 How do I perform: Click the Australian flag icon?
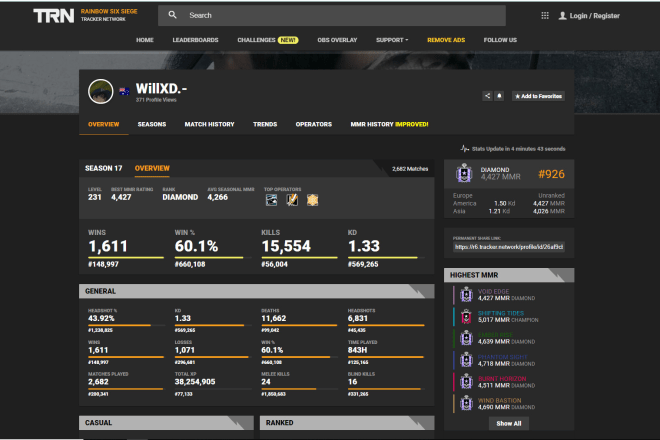point(124,91)
